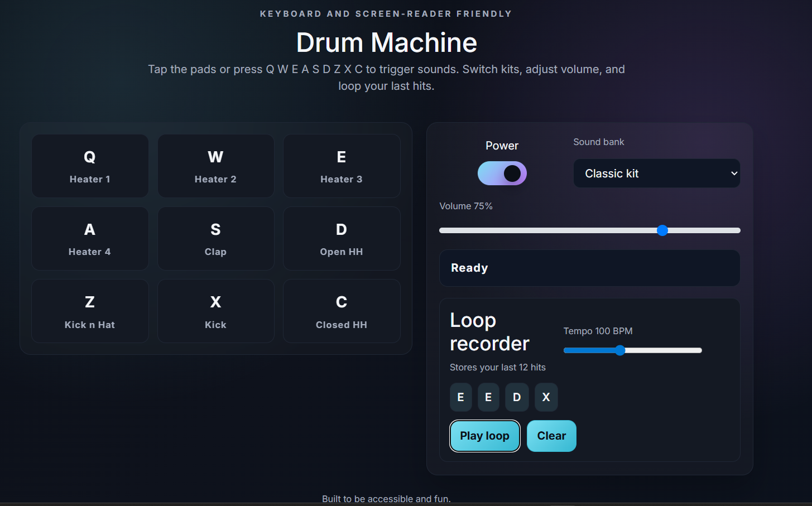This screenshot has height=506, width=812.
Task: Select Classic kit from sound bank
Action: (x=656, y=174)
